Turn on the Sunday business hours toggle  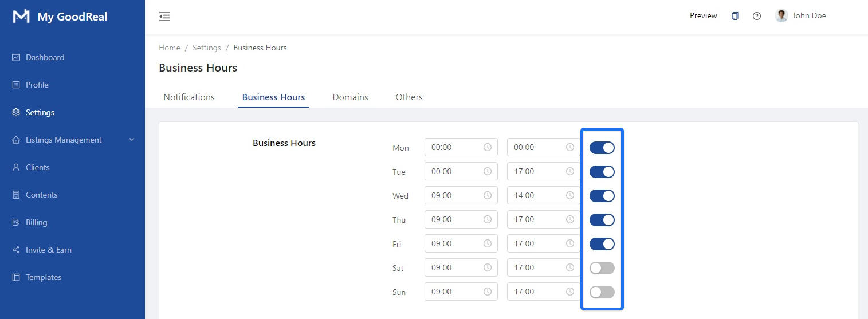602,292
